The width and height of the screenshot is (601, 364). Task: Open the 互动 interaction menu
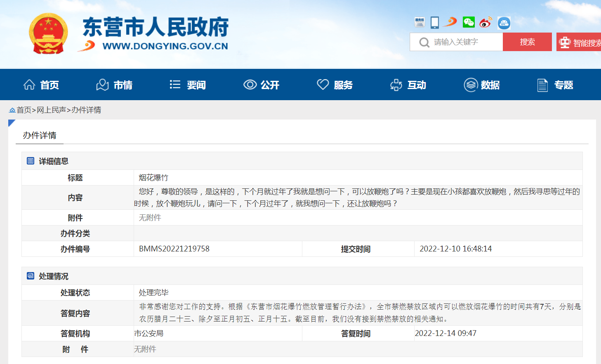coord(408,85)
